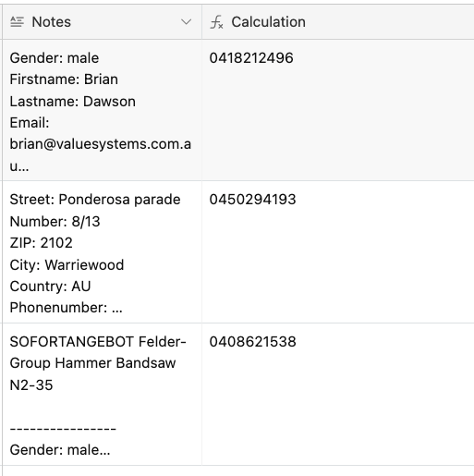The width and height of the screenshot is (474, 476).
Task: Click the long-text icon beside Notes
Action: pos(17,22)
